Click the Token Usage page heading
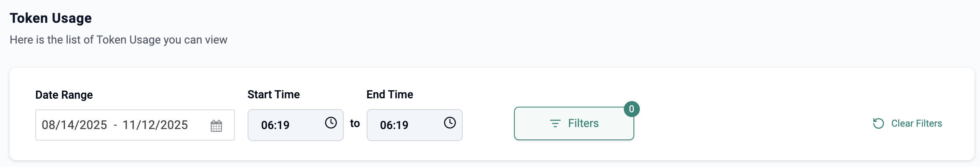 click(x=51, y=18)
